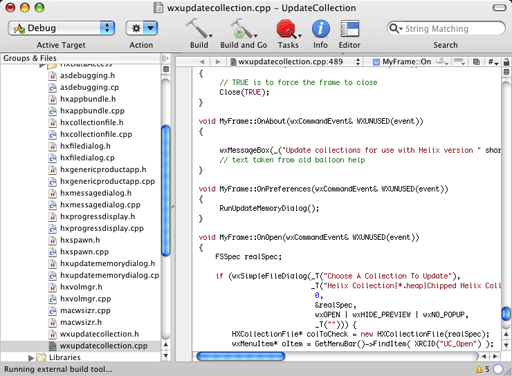Click the Libraries folder icon
The image size is (512, 376).
coord(41,358)
